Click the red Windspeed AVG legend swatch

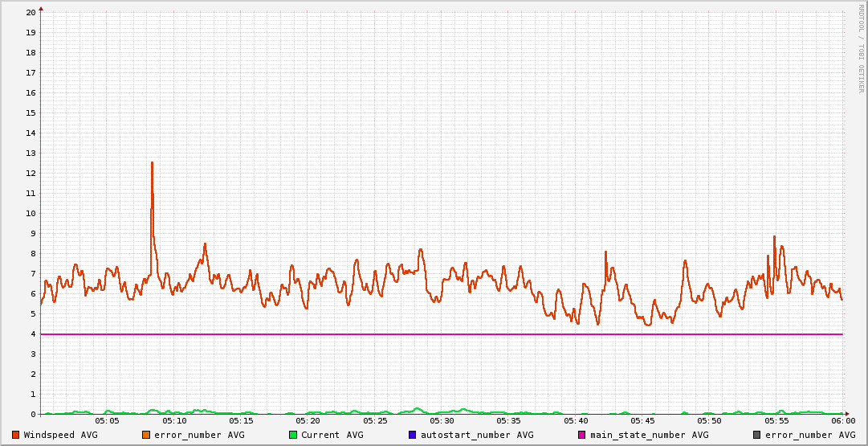coord(16,435)
